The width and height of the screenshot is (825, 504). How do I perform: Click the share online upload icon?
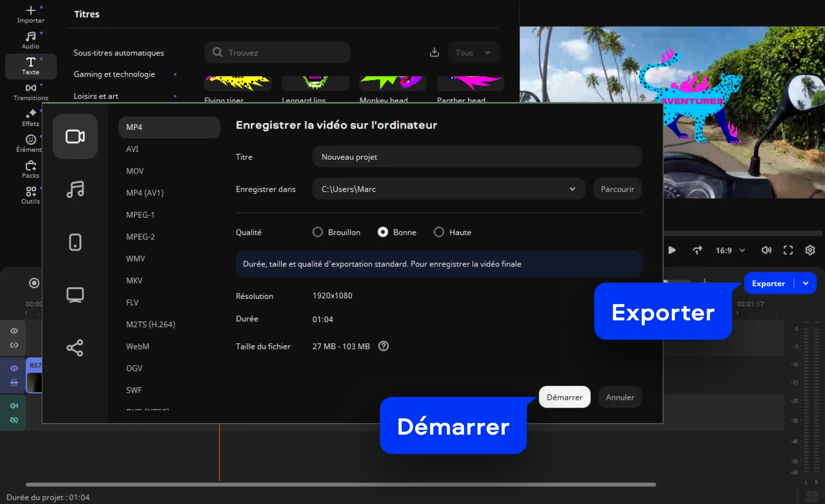click(x=75, y=348)
